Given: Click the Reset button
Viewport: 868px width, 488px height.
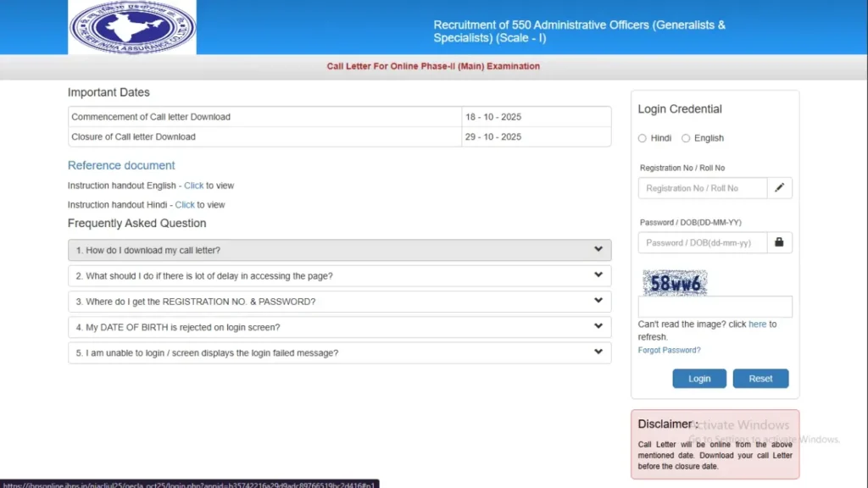Looking at the screenshot, I should click(760, 378).
